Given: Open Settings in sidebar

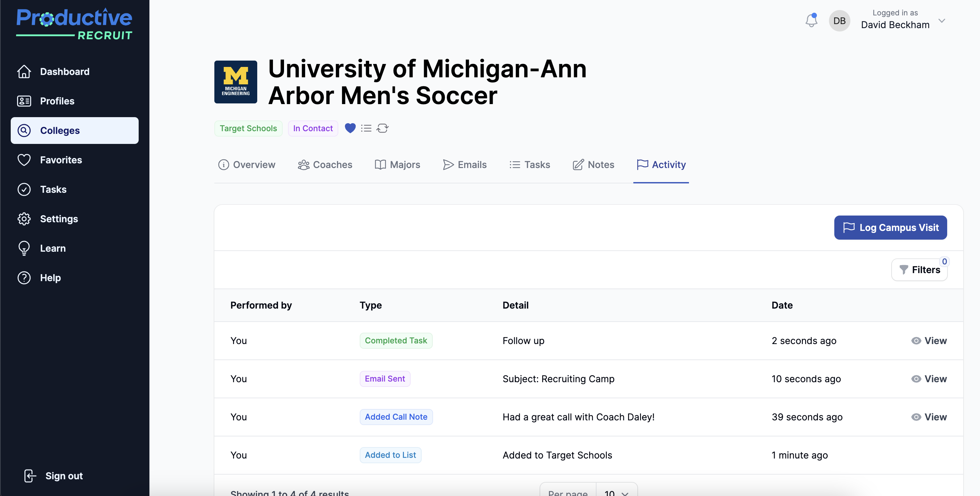Looking at the screenshot, I should pos(75,219).
